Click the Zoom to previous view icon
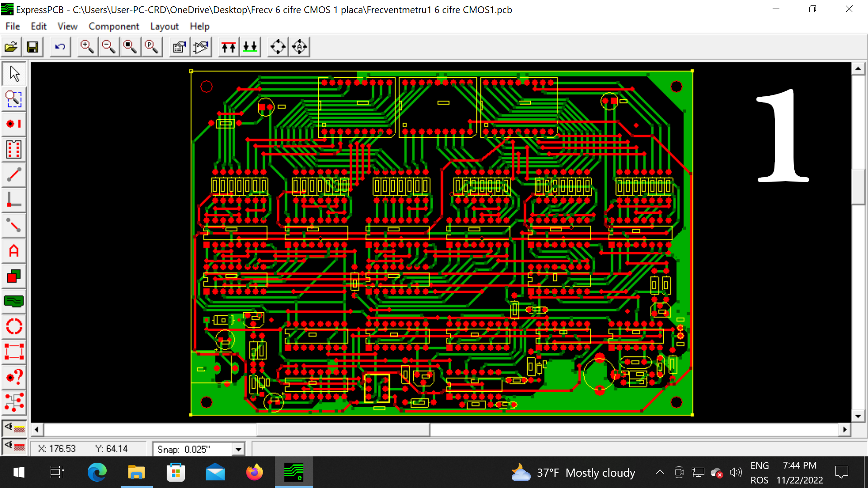The width and height of the screenshot is (868, 488). [151, 47]
